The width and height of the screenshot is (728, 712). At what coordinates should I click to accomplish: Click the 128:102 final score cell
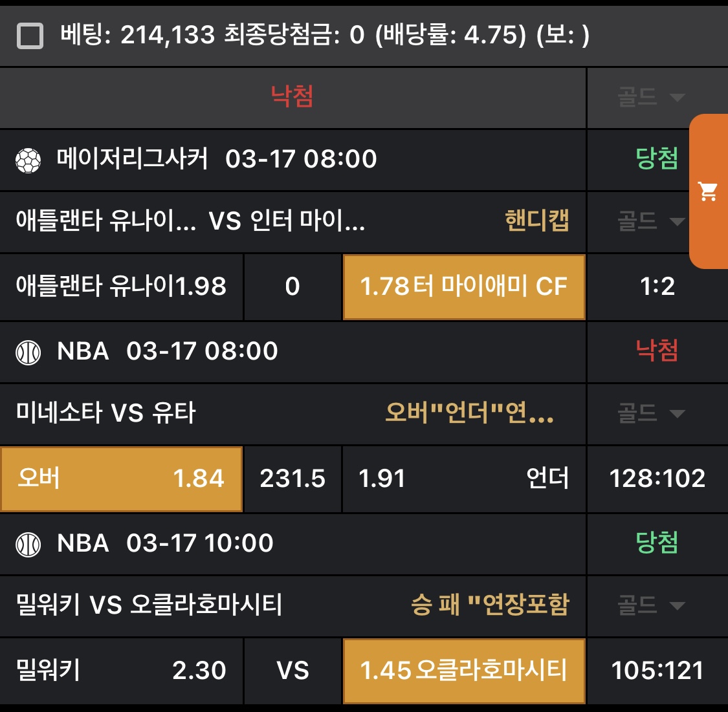(657, 479)
